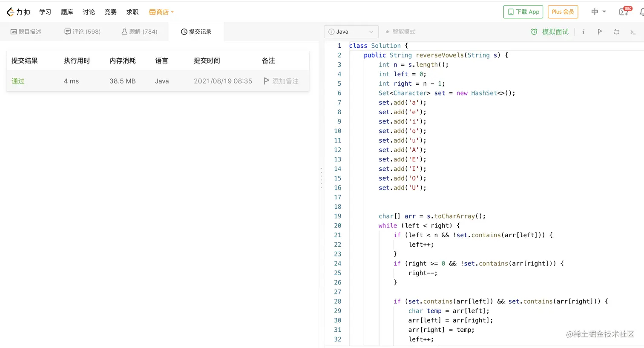Switch to the 题解 (784) tab

(139, 32)
